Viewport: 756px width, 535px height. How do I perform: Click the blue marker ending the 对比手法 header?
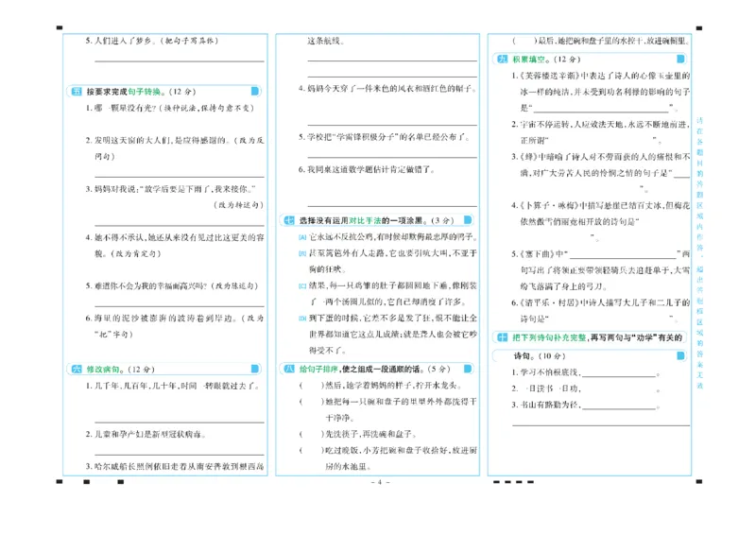(468, 220)
